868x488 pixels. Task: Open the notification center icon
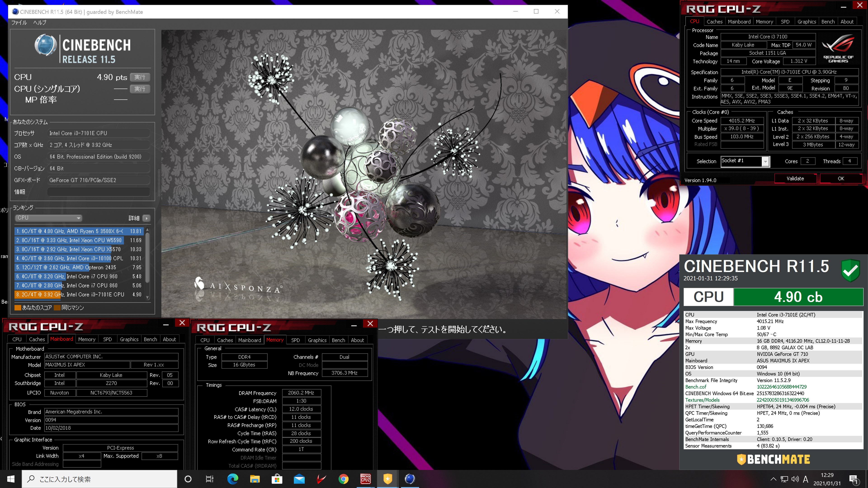[854, 479]
